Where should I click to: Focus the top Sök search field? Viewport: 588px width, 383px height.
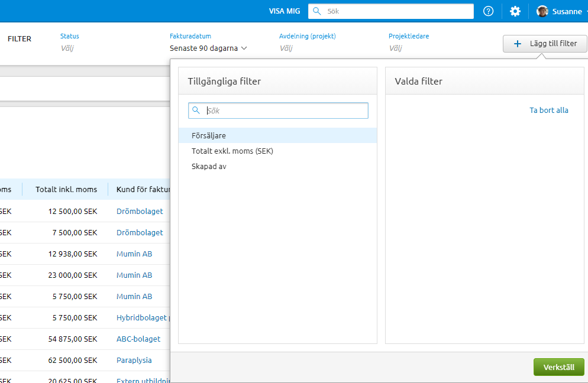coord(396,11)
